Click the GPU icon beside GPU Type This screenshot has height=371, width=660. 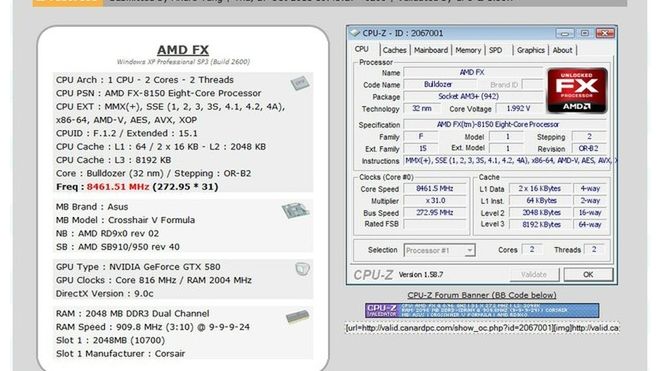[302, 269]
